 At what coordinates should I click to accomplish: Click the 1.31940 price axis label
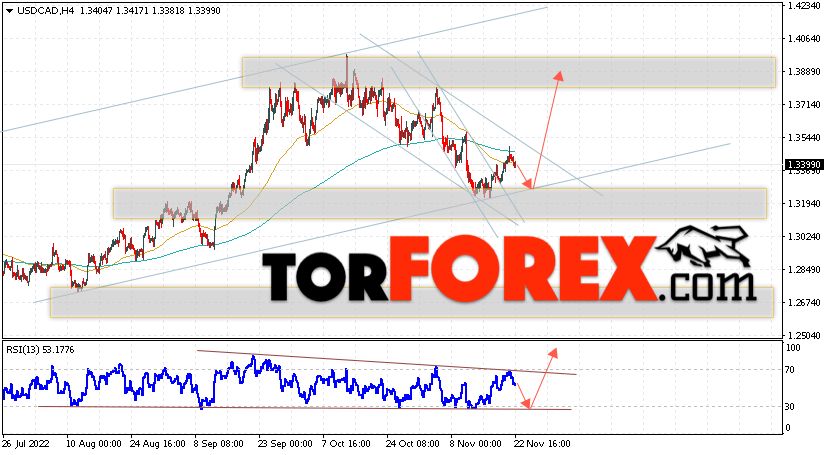803,204
